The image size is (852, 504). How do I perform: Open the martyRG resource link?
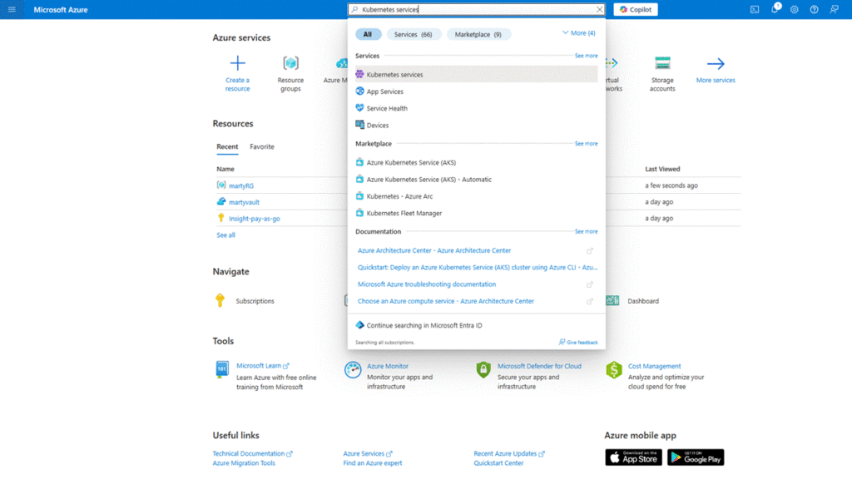pos(241,185)
